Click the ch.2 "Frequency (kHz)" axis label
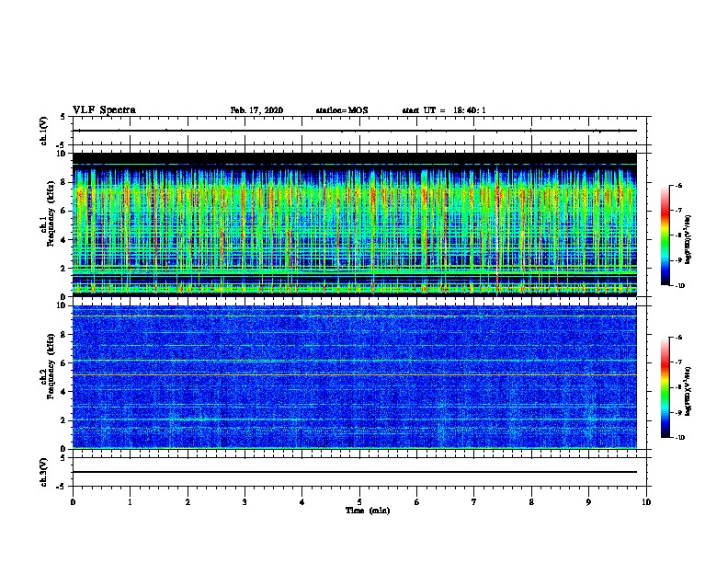728x563 pixels. click(51, 366)
